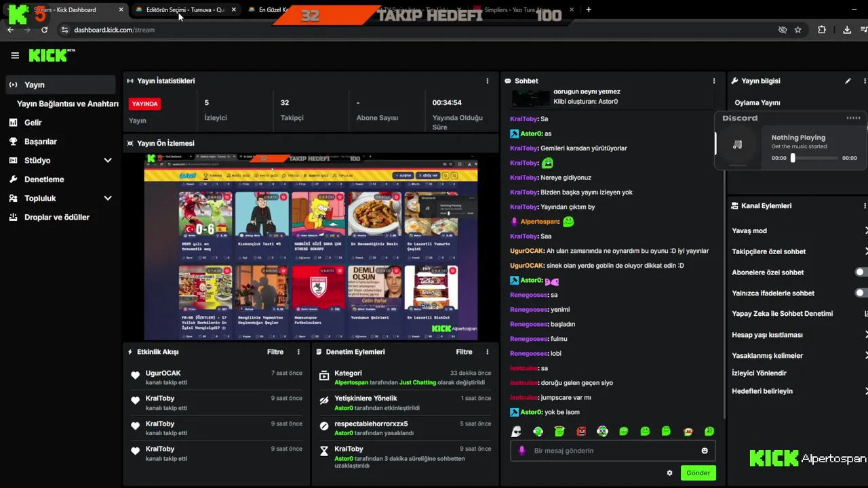This screenshot has width=868, height=488.
Task: Toggle Abonelere özel sohbet switch
Action: pyautogui.click(x=861, y=272)
